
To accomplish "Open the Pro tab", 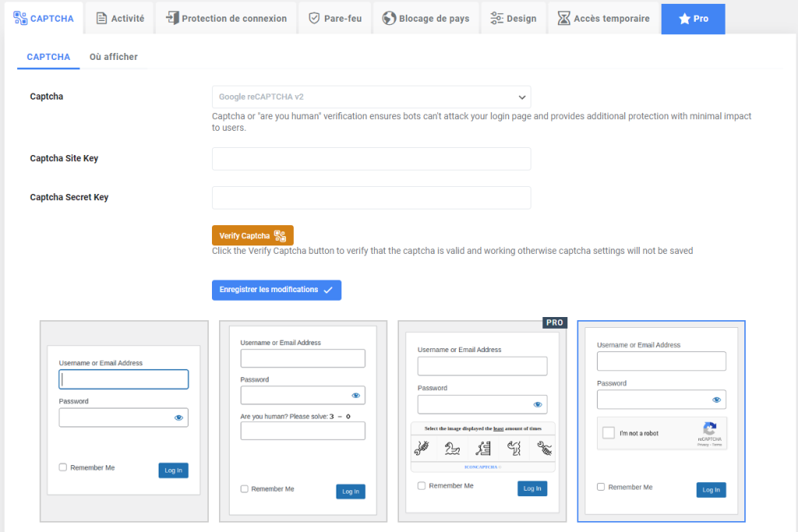I will click(x=693, y=18).
